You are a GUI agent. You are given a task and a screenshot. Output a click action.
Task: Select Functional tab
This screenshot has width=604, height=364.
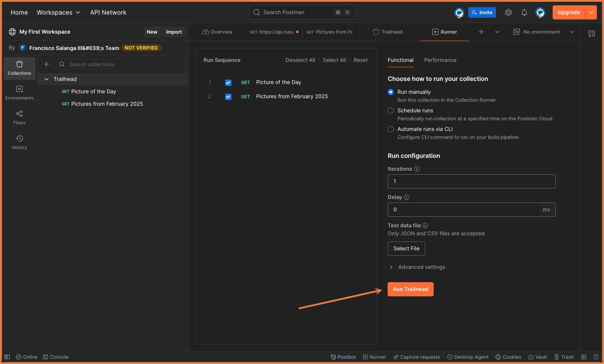[400, 60]
